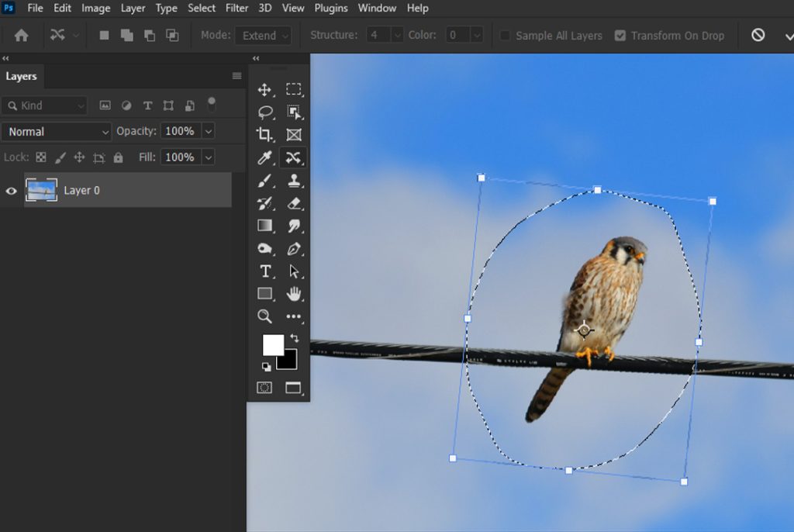Toggle Quick Mask mode
This screenshot has height=532, width=794.
coord(264,388)
